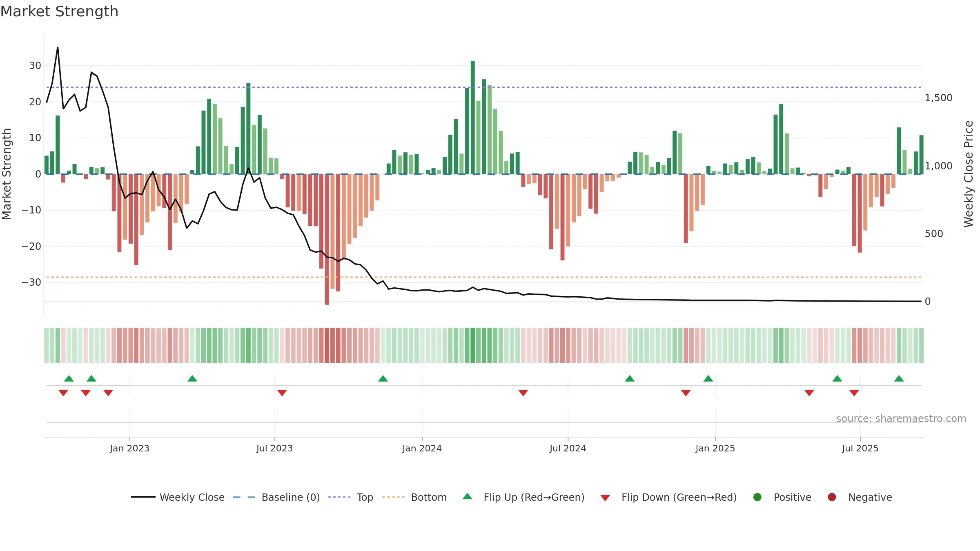Click the flip-up marker just before Jan 2025
This screenshot has width=980, height=551.
[x=708, y=378]
